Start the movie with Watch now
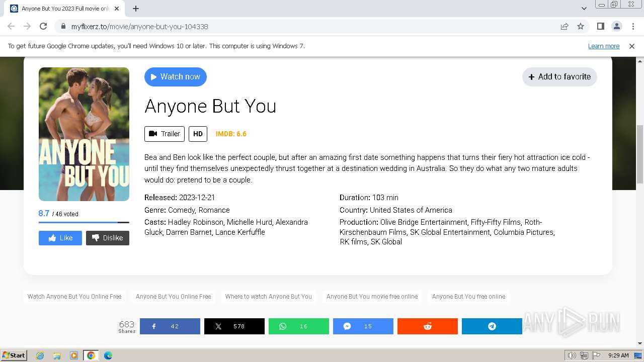644x362 pixels. [x=176, y=76]
